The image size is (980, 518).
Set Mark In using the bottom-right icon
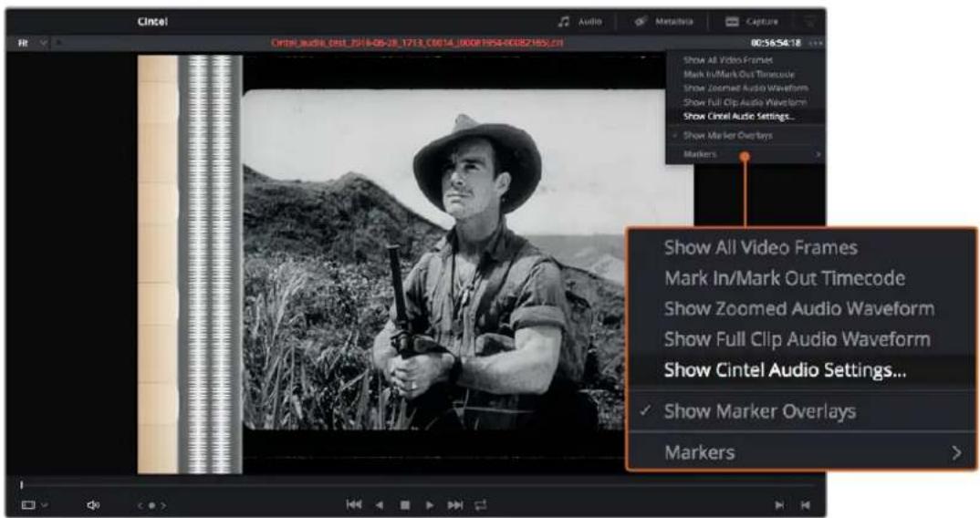point(779,505)
